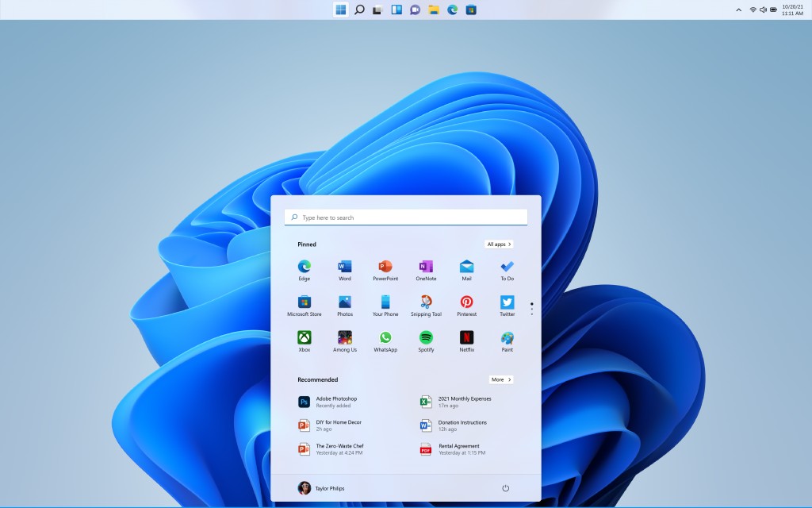Expand the All apps list

click(499, 244)
